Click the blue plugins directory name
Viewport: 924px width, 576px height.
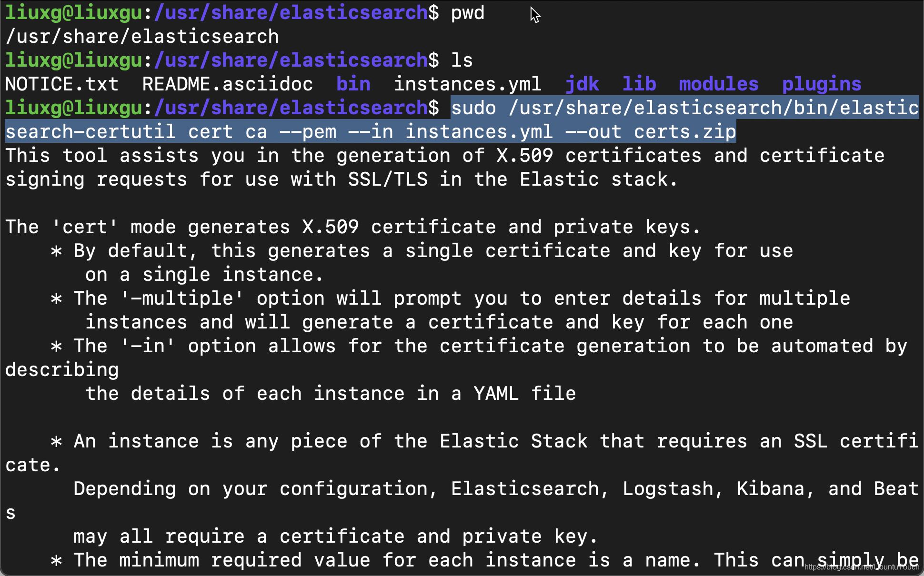click(x=821, y=84)
